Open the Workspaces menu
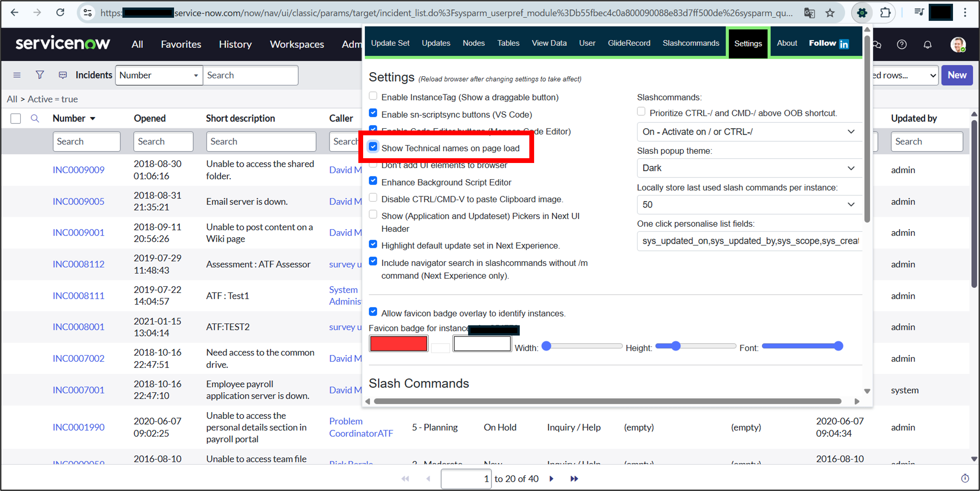Image resolution: width=980 pixels, height=491 pixels. coord(297,44)
